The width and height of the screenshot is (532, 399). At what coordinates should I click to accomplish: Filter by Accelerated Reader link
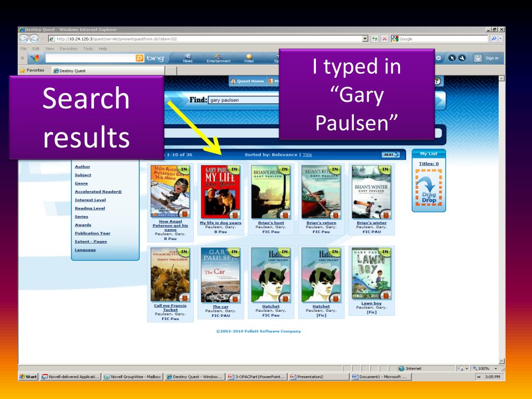coord(98,192)
